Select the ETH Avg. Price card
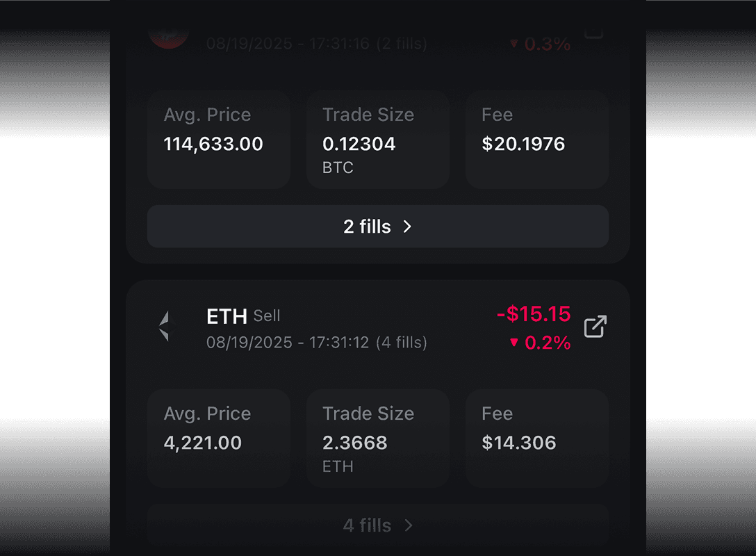The image size is (756, 556). tap(218, 438)
